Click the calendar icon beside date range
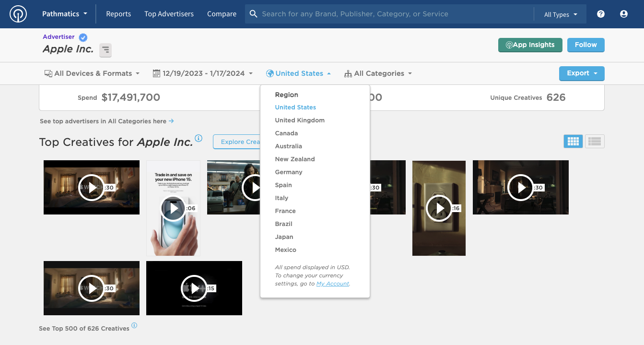644x345 pixels. tap(156, 73)
